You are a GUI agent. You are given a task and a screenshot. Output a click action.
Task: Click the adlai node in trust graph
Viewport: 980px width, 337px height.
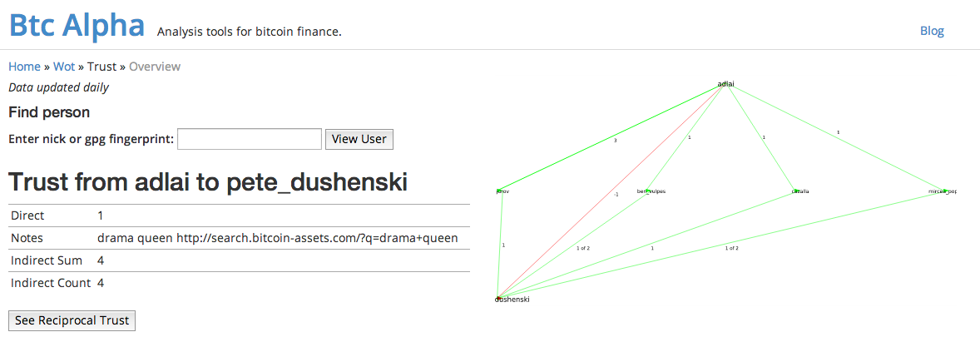point(725,83)
